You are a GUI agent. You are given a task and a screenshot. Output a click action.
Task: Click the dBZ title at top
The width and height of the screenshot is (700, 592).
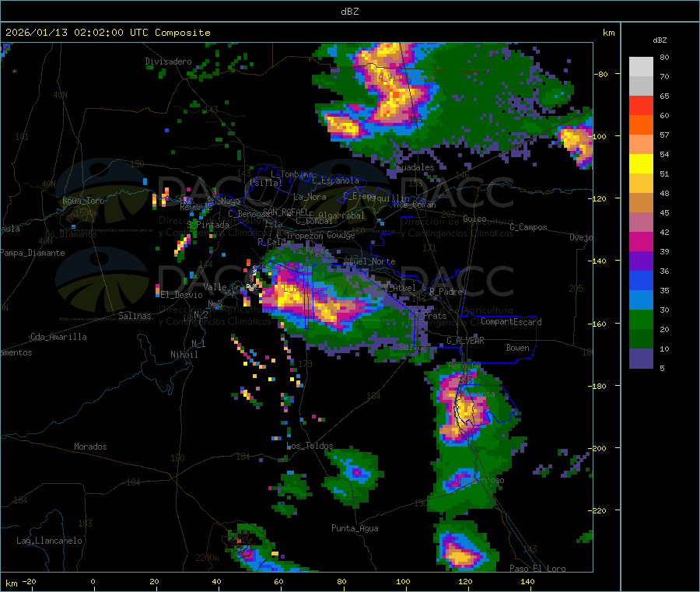[349, 12]
